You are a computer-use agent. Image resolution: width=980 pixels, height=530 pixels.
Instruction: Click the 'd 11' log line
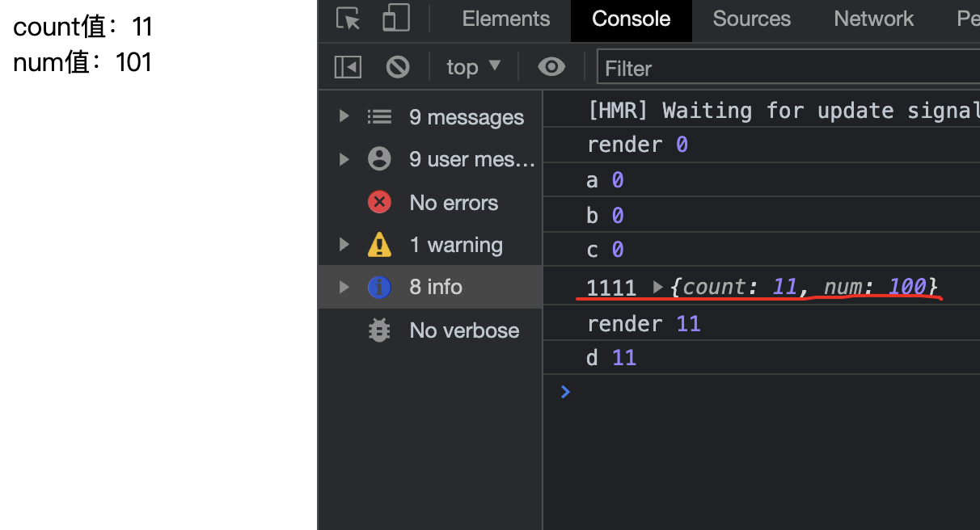761,357
